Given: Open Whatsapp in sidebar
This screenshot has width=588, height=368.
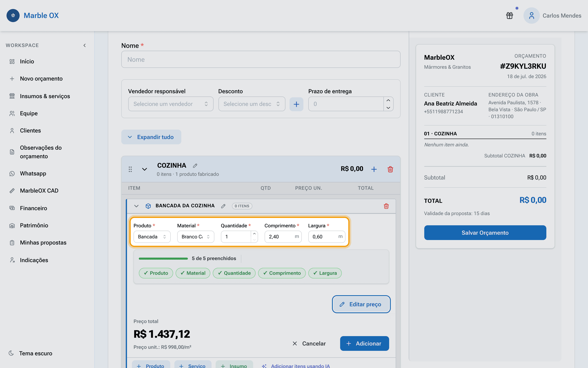Looking at the screenshot, I should coord(33,173).
